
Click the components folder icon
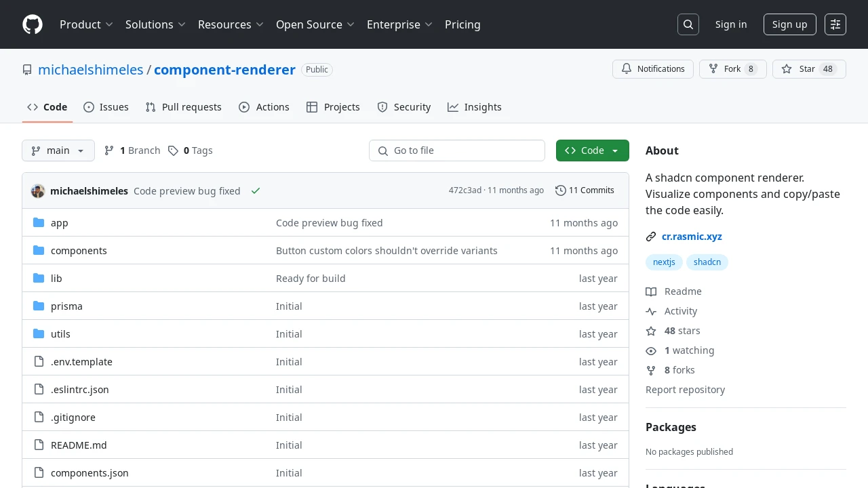[x=39, y=251]
